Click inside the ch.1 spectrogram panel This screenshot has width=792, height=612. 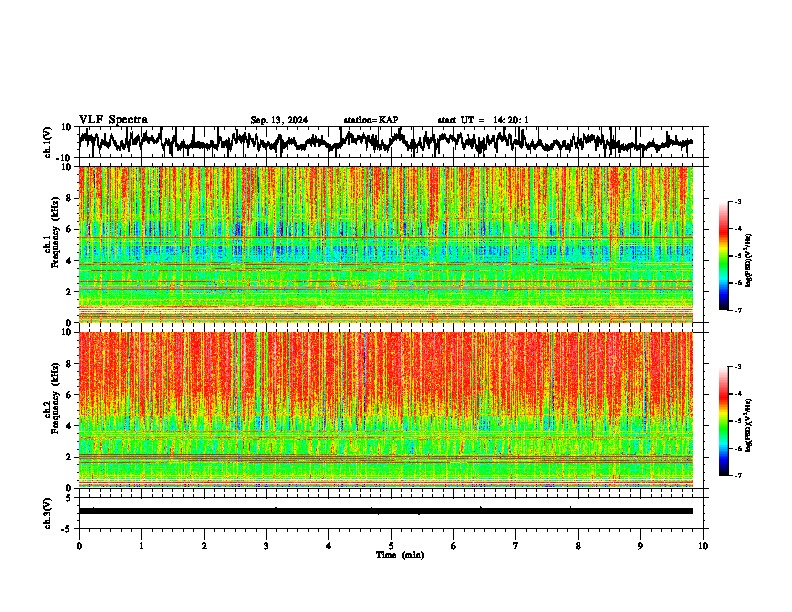tap(386, 244)
